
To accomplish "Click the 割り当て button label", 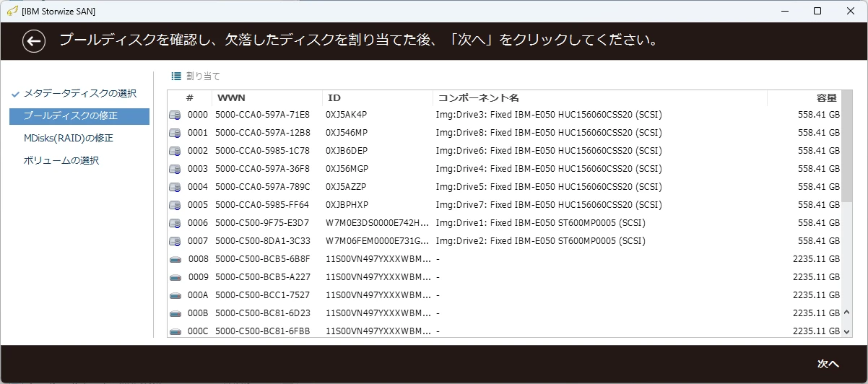I will [x=203, y=76].
